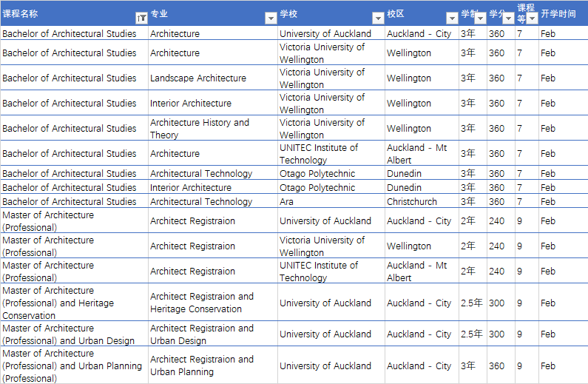Select the 专业 header cell text
The width and height of the screenshot is (588, 384).
point(159,14)
